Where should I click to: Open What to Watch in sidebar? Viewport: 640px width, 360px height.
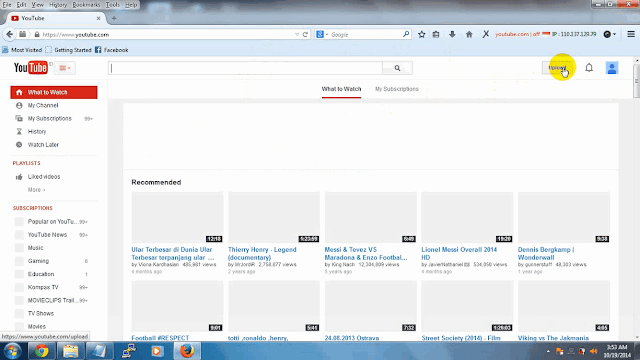coord(54,92)
